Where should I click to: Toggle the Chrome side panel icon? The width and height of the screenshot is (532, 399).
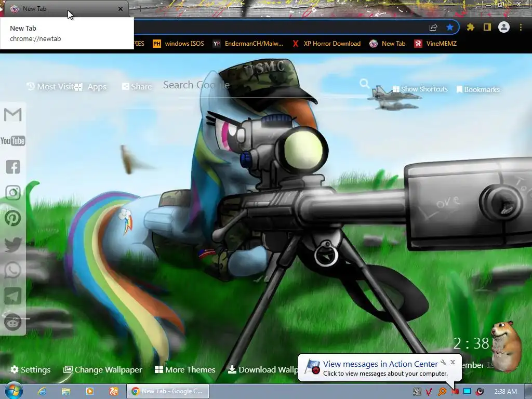click(487, 27)
